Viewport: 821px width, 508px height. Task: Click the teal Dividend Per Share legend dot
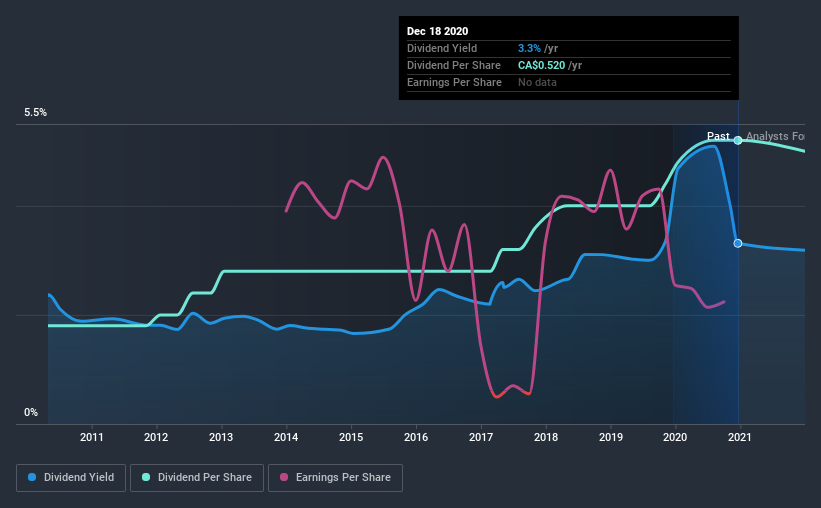[x=146, y=477]
